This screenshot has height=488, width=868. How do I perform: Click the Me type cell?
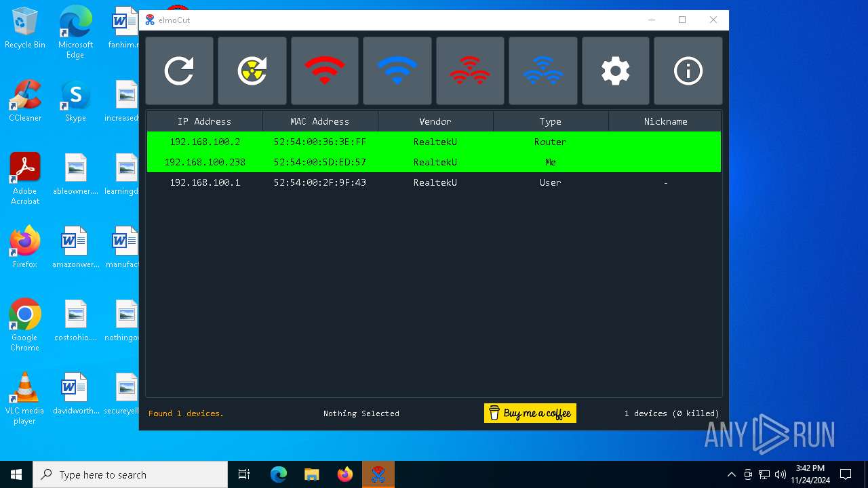[x=551, y=162]
